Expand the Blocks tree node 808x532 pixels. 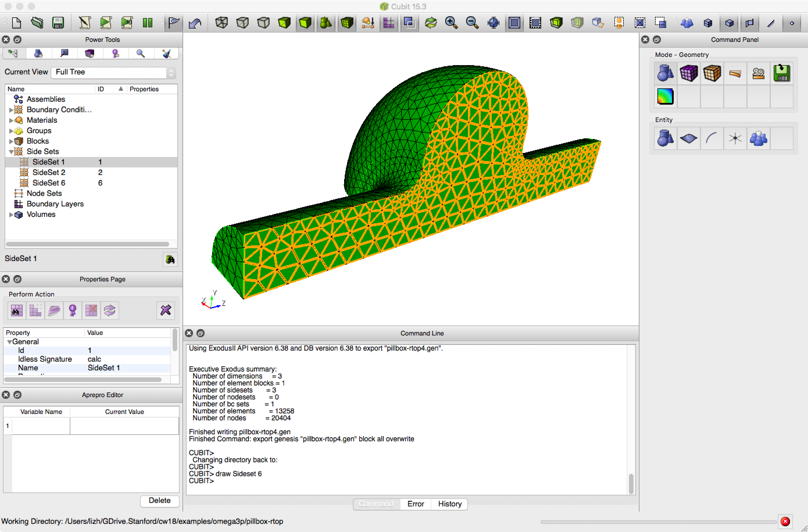[11, 141]
